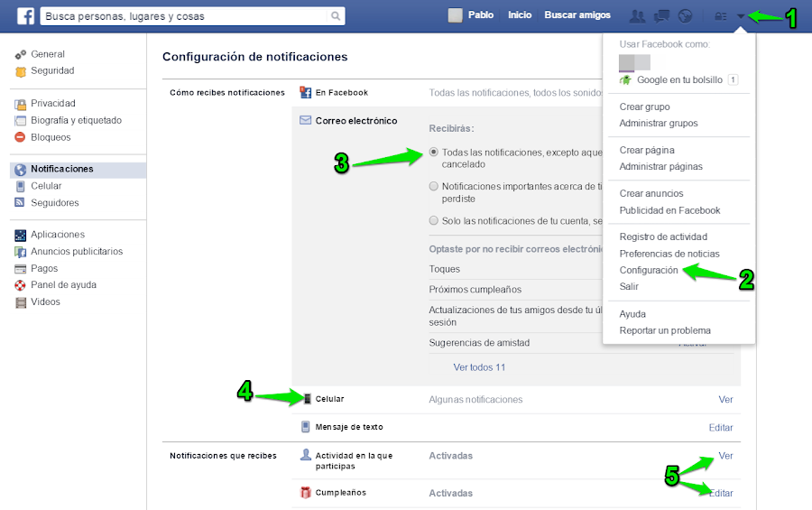Viewport: 812px width, 510px height.
Task: Click Aplicaciones icon in sidebar
Action: pos(20,236)
